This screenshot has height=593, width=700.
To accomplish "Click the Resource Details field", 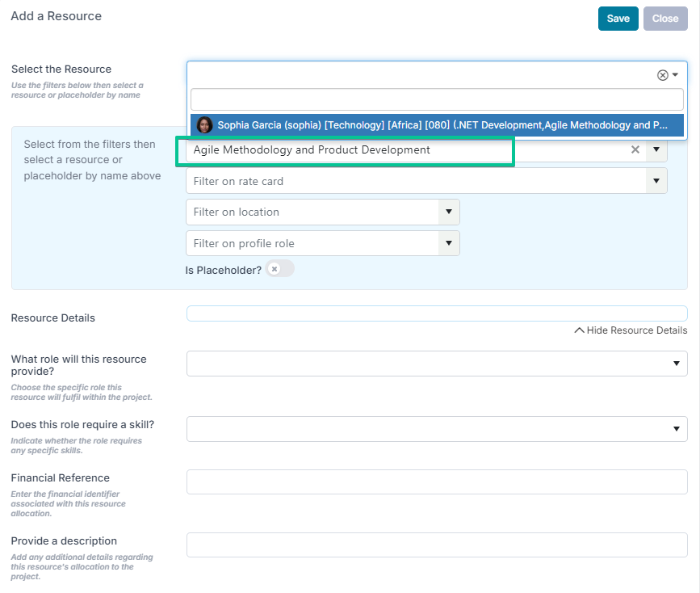I will coord(437,313).
